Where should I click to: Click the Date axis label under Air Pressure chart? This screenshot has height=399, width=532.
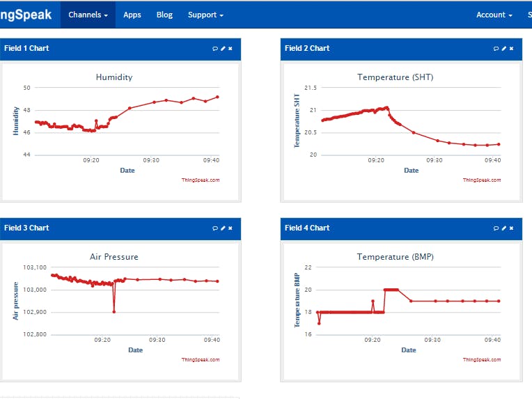pos(135,350)
